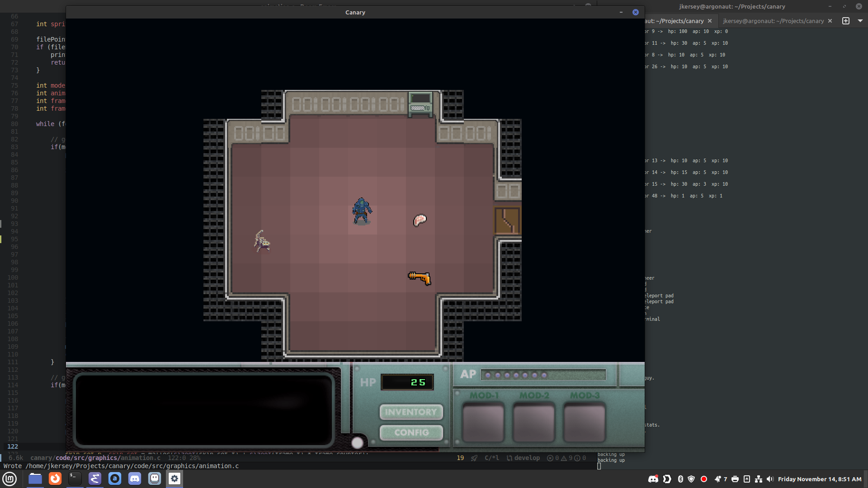Open the Linux Mint start menu

10,479
